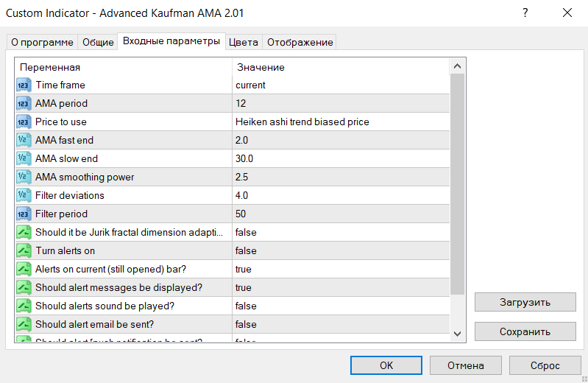The height and width of the screenshot is (383, 588).
Task: Click the boolean icon beside Should alerts sound be played
Action: click(x=24, y=306)
